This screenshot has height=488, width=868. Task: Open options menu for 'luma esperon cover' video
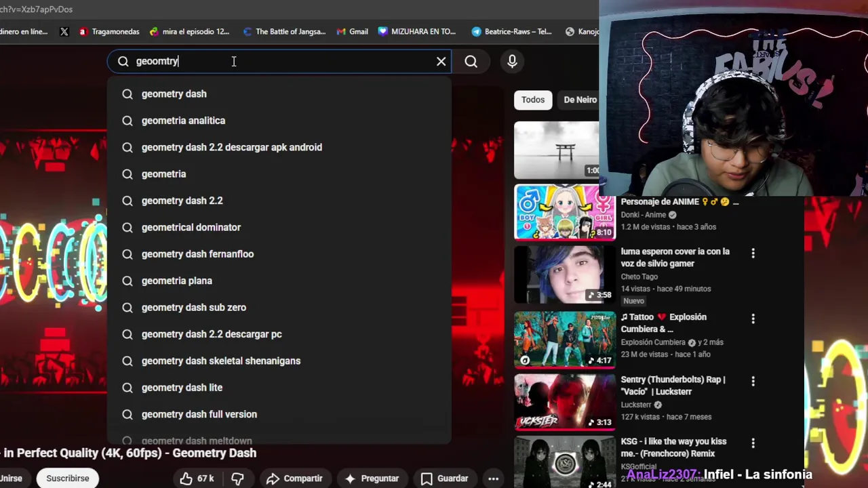pyautogui.click(x=753, y=253)
